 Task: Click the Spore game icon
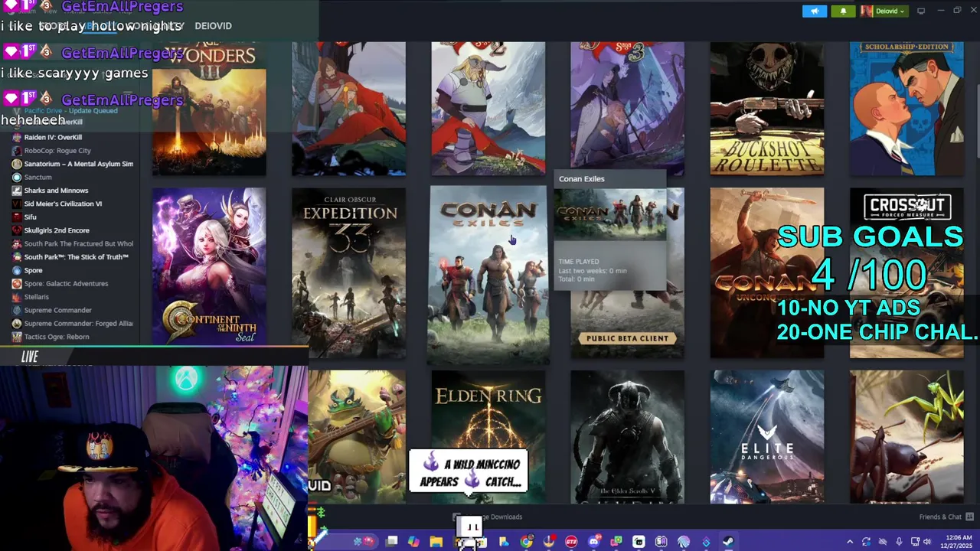17,270
